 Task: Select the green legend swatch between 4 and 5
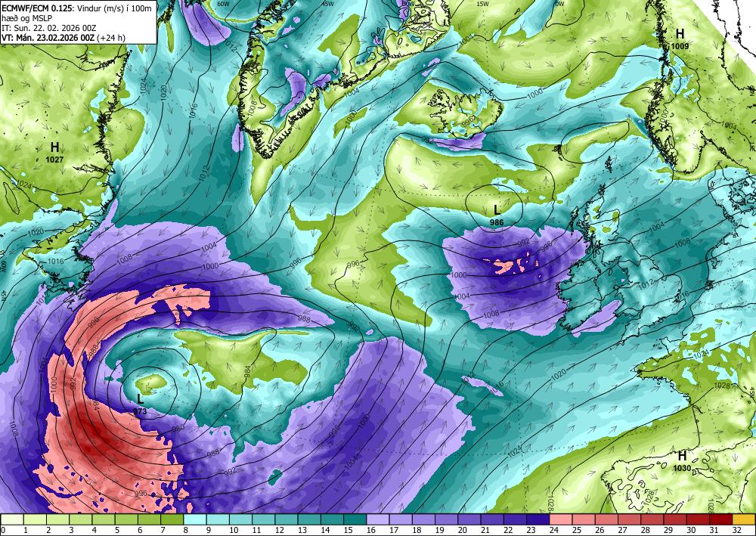(104, 519)
